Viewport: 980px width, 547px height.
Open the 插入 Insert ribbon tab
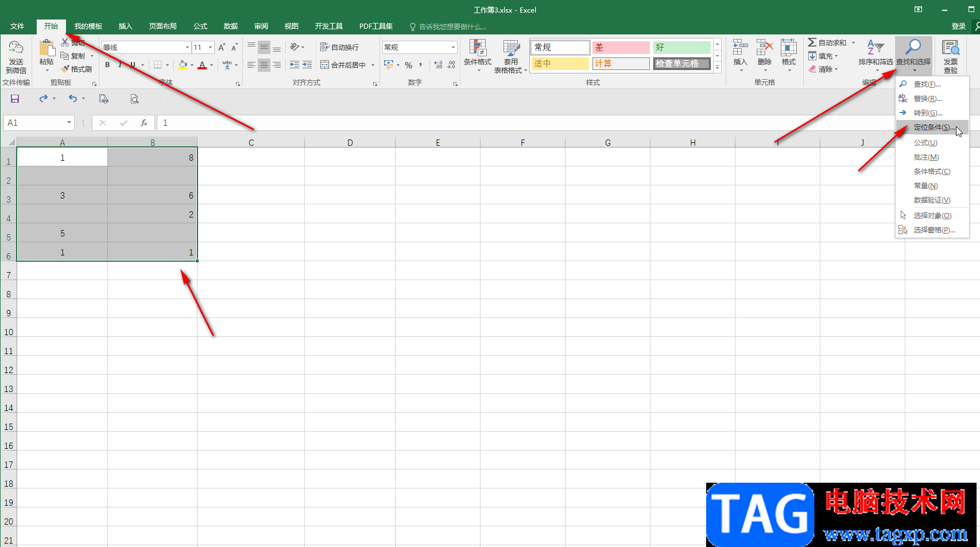click(125, 26)
